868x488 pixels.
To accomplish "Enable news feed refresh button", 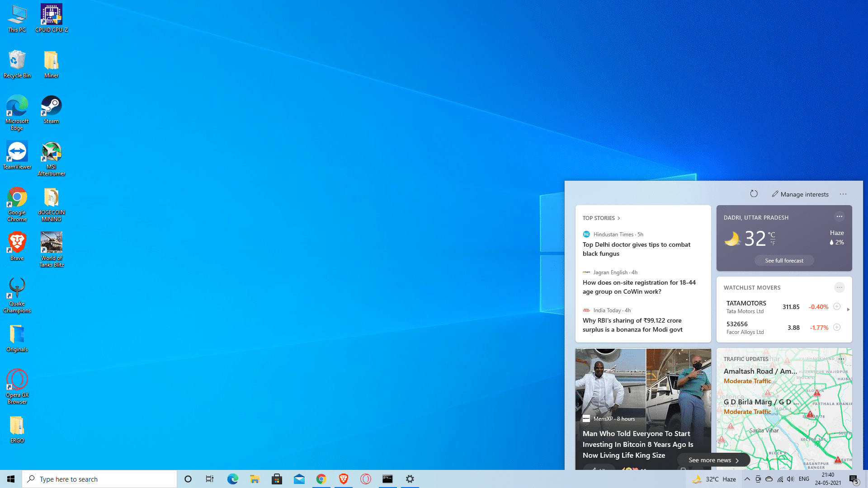I will [754, 194].
